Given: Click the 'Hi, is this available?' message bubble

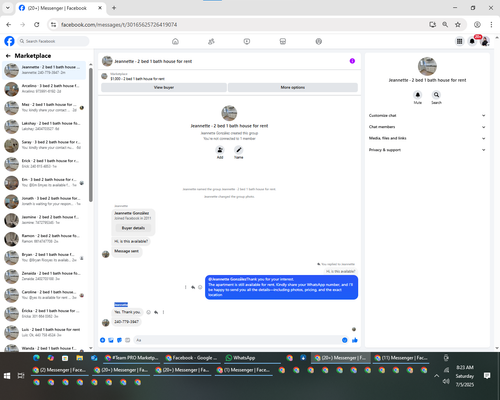Looking at the screenshot, I should coord(131,241).
